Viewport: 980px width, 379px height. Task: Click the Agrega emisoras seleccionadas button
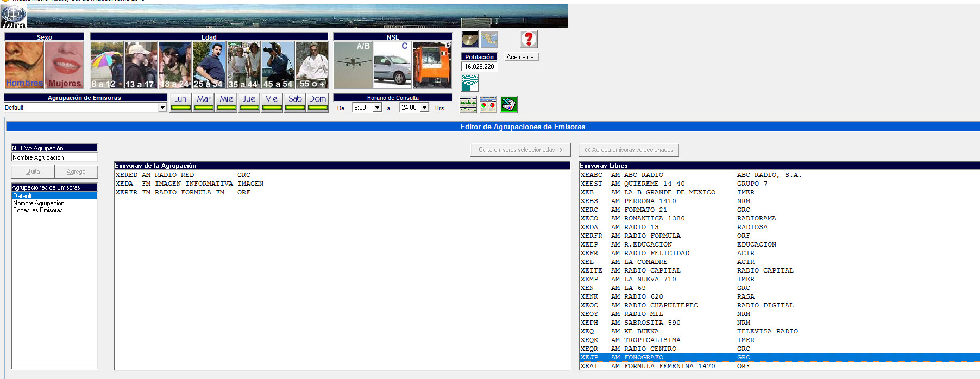click(x=629, y=150)
